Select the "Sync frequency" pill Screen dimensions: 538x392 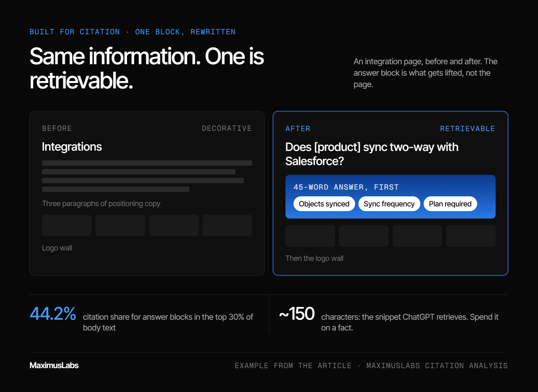pyautogui.click(x=389, y=204)
